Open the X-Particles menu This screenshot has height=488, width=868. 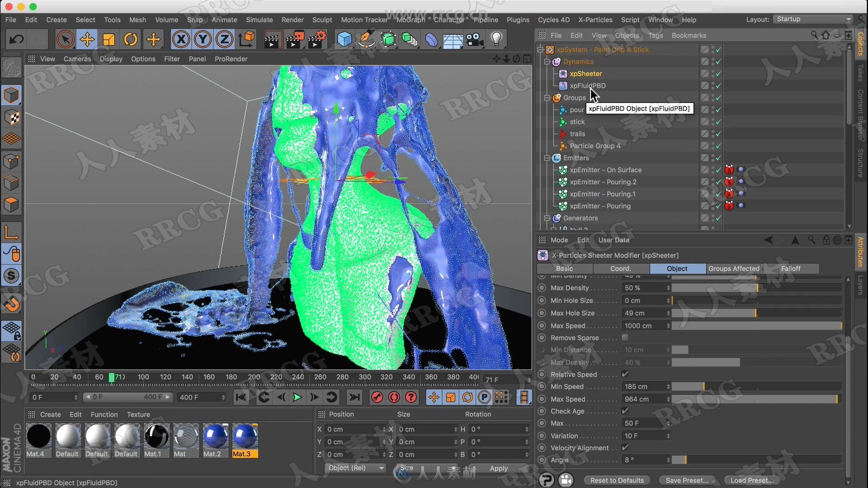[595, 19]
